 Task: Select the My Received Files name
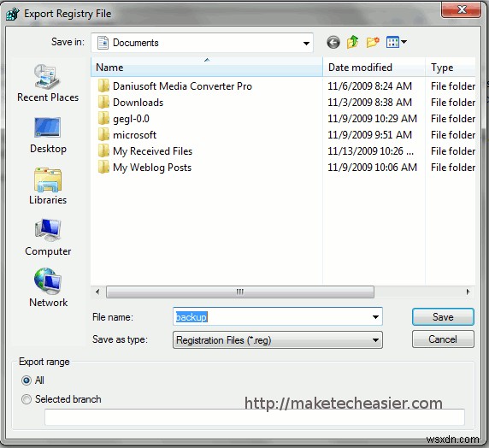[152, 151]
